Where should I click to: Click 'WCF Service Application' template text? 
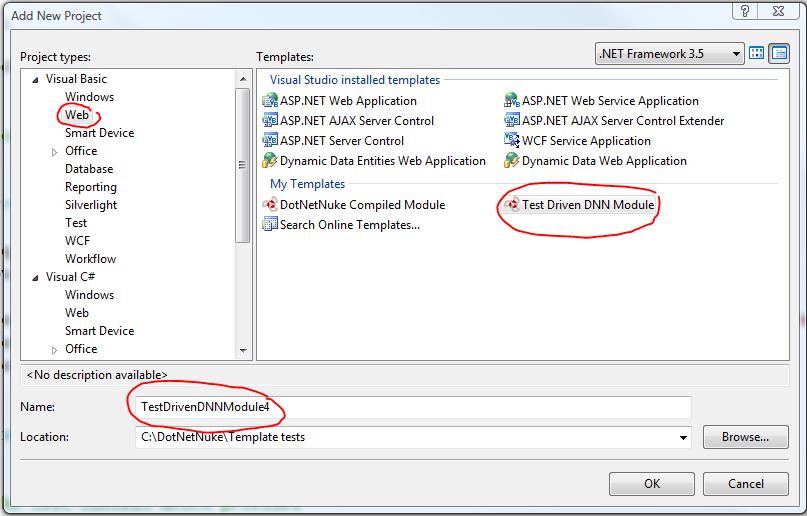[586, 141]
